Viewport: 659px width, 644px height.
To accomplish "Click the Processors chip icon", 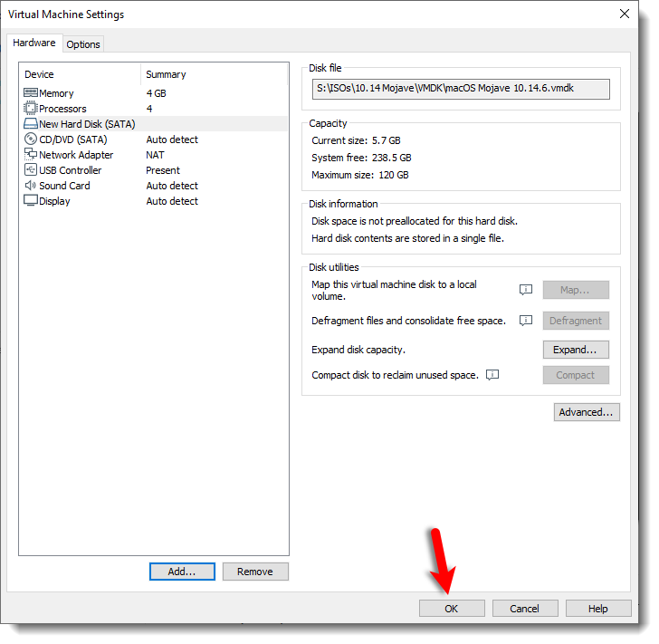I will (31, 109).
